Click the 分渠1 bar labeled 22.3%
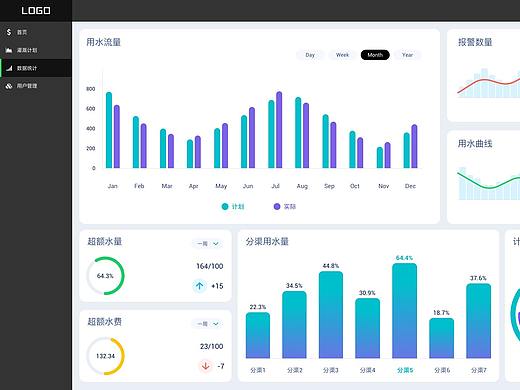Viewport: 520px width, 390px height. [258, 335]
